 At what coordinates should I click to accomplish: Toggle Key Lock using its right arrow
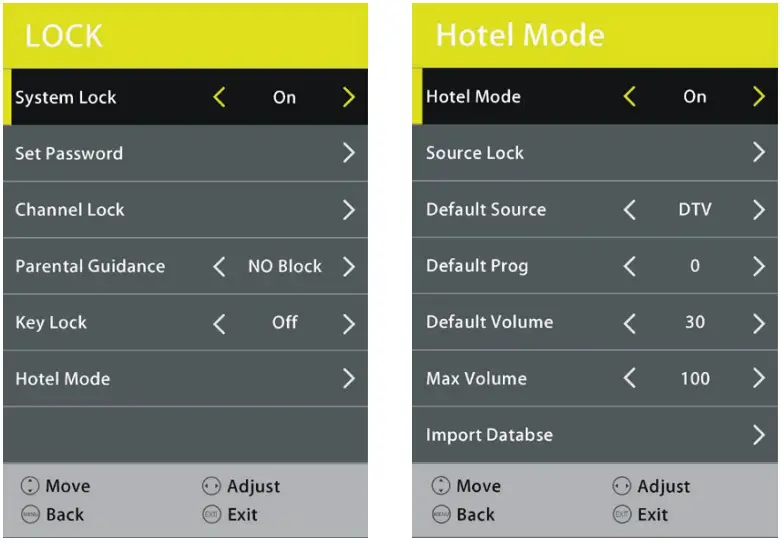[x=348, y=323]
